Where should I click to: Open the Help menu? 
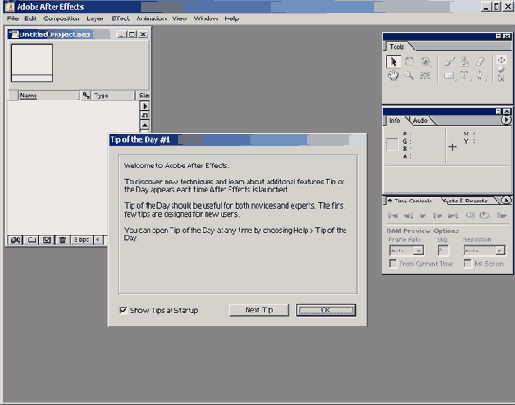[232, 19]
